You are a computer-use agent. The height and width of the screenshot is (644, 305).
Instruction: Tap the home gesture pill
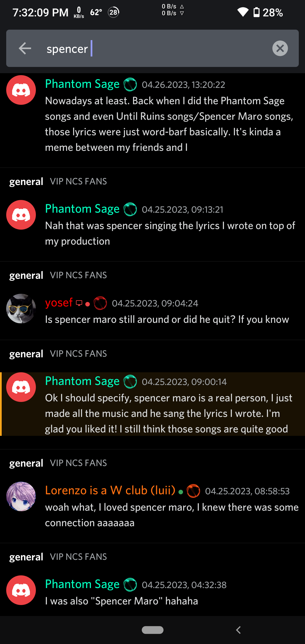click(x=152, y=630)
